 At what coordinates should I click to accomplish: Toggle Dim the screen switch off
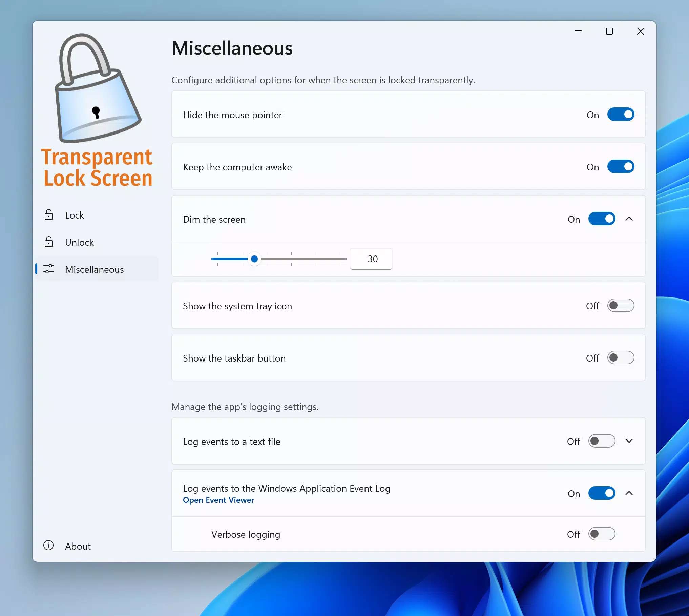602,219
